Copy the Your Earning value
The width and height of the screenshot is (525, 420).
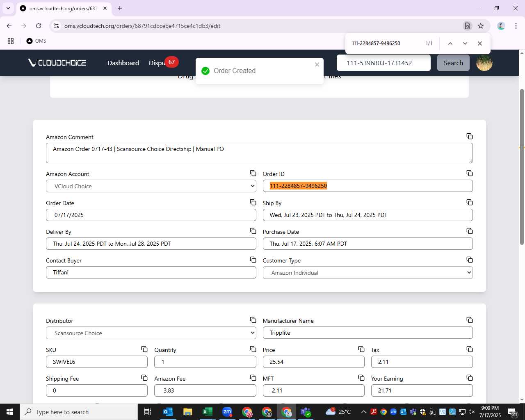click(x=470, y=378)
